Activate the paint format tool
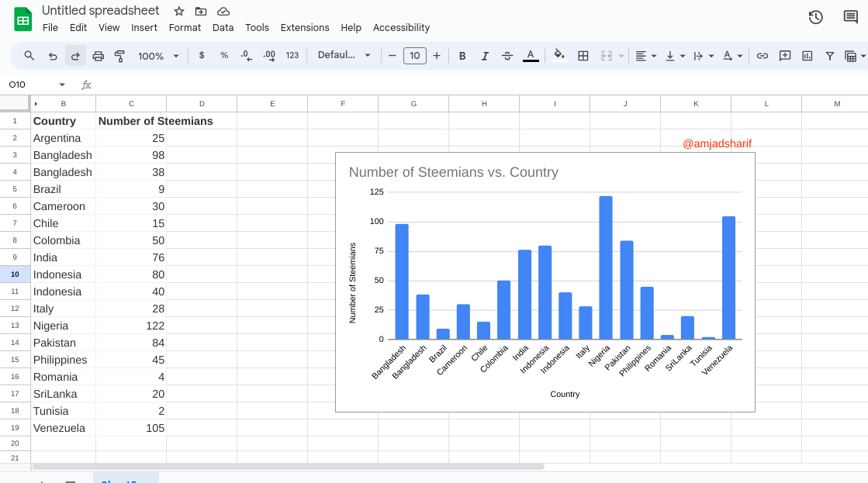This screenshot has width=868, height=483. pyautogui.click(x=119, y=56)
